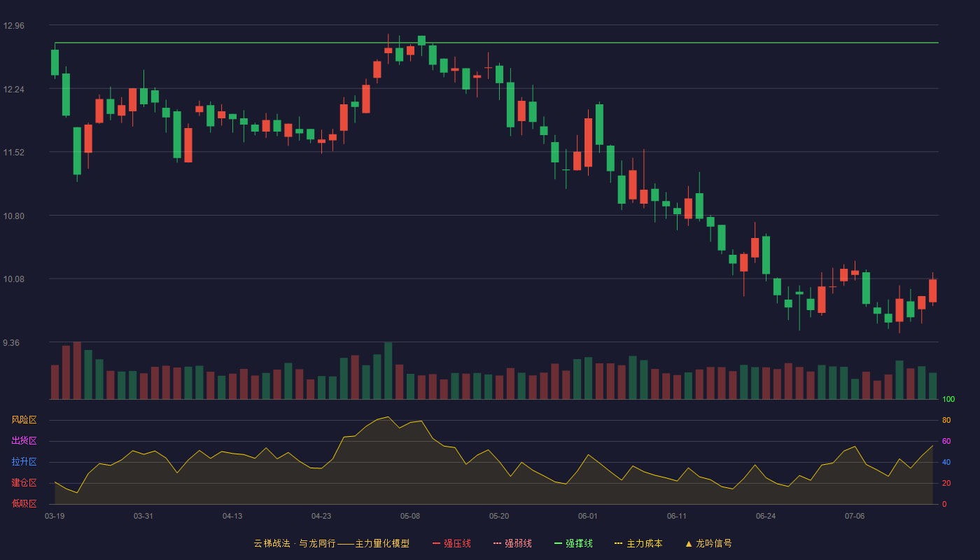The image size is (980, 560).
Task: Click the red dash icon beside 强压线
Action: click(x=437, y=543)
